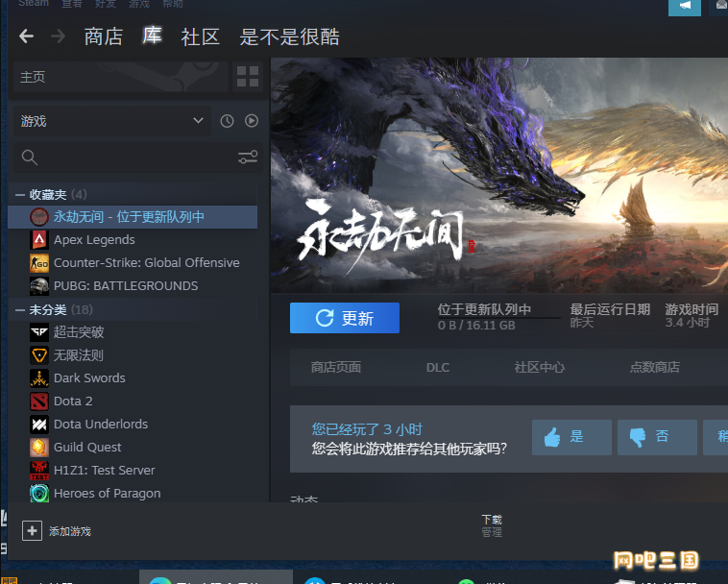Click the 主页 home button

pyautogui.click(x=121, y=76)
